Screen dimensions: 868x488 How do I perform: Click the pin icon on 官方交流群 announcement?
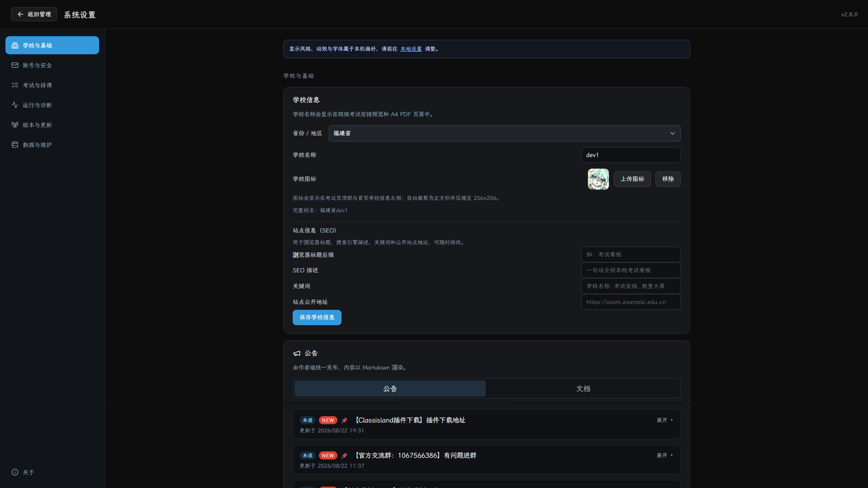click(345, 455)
